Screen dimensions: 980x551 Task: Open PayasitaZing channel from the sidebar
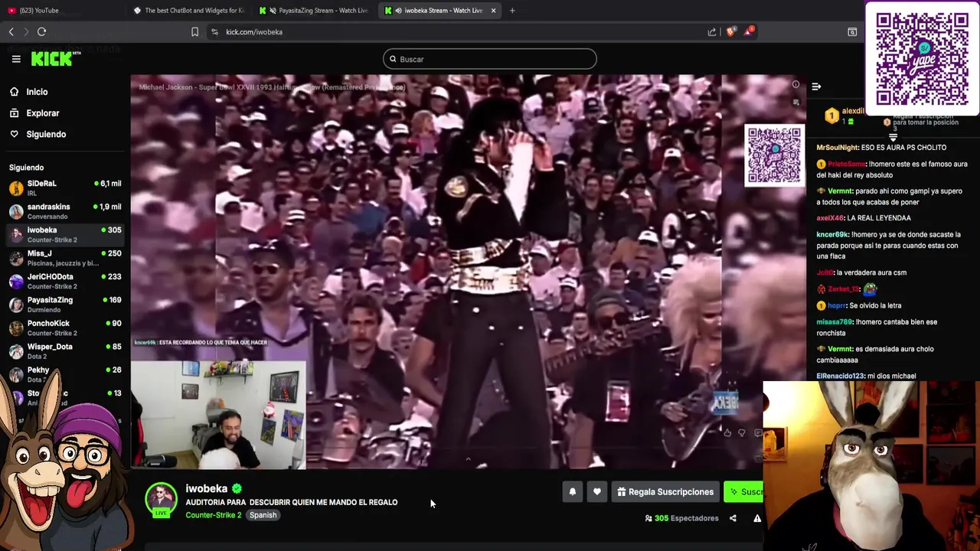pyautogui.click(x=65, y=305)
